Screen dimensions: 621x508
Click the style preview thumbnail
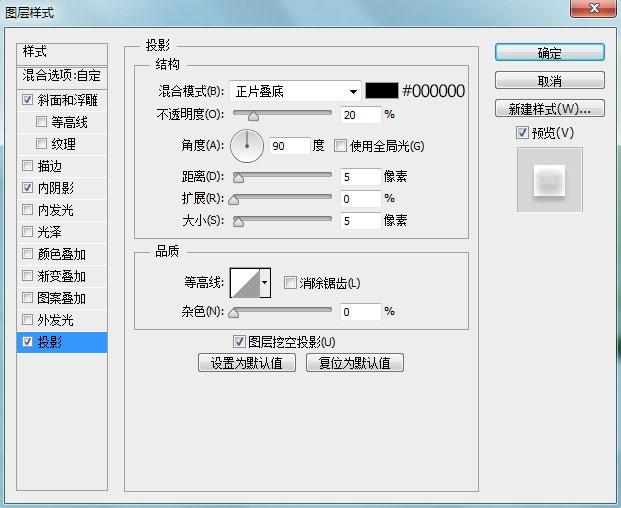(x=549, y=180)
